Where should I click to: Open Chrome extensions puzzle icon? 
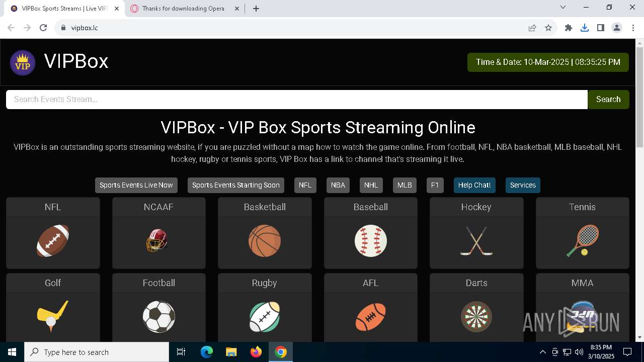click(x=569, y=28)
